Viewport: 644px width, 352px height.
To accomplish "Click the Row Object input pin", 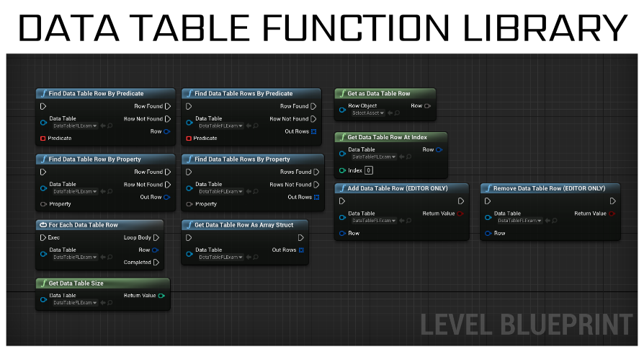I will (342, 110).
